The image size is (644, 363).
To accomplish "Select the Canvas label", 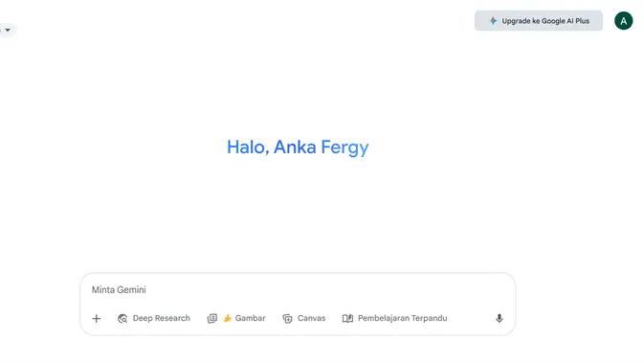I will pyautogui.click(x=311, y=318).
